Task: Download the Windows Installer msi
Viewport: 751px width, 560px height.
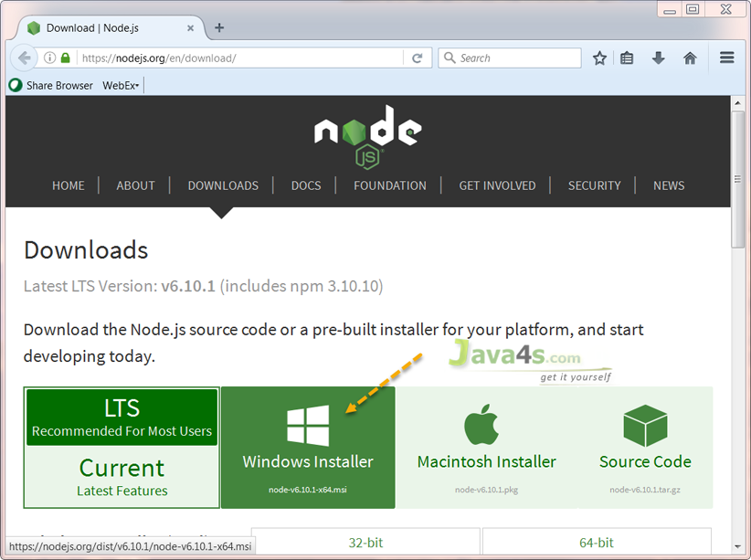Action: click(308, 448)
